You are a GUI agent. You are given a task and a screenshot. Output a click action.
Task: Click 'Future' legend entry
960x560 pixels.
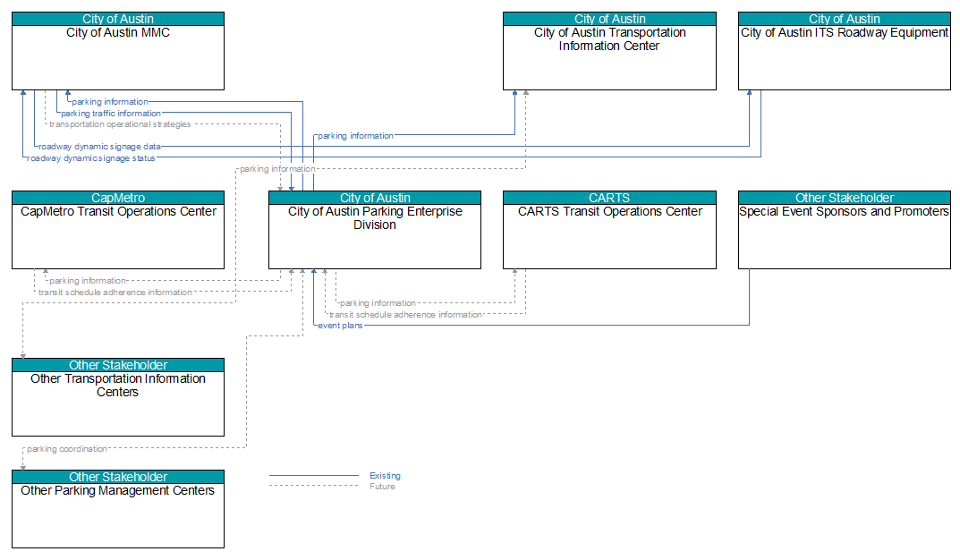pos(382,487)
